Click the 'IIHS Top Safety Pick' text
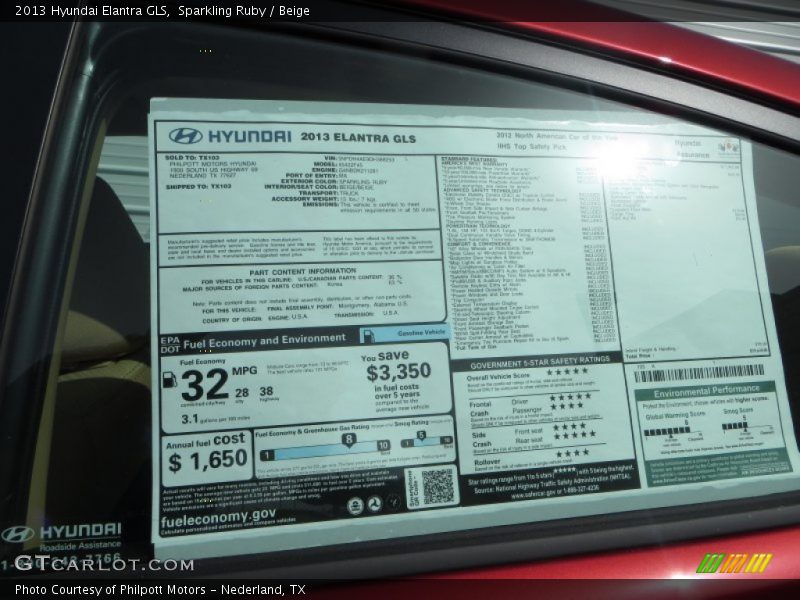800x600 pixels. pyautogui.click(x=531, y=146)
